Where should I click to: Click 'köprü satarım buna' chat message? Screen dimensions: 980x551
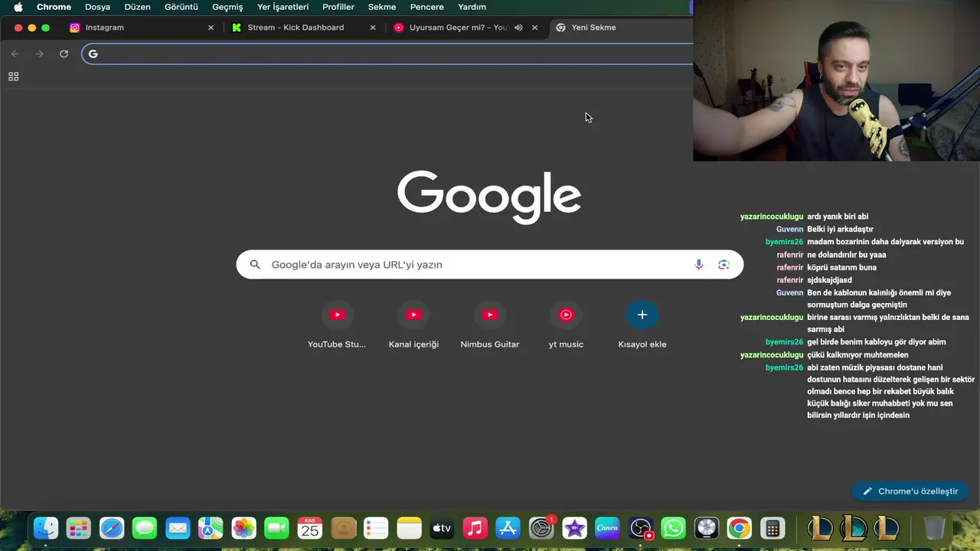point(841,267)
